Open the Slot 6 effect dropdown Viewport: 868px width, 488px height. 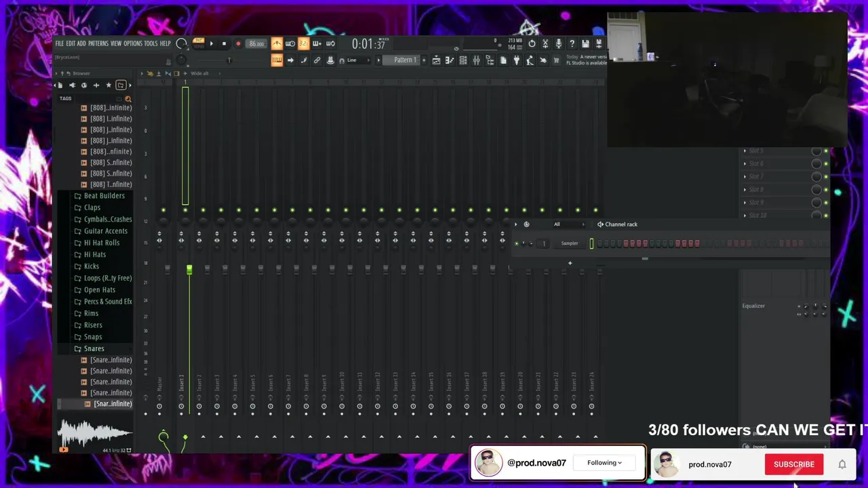745,163
